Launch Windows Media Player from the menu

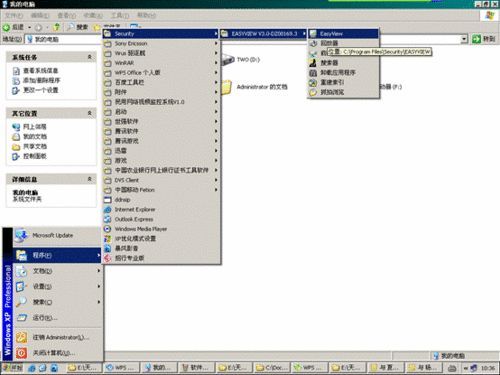pyautogui.click(x=162, y=229)
